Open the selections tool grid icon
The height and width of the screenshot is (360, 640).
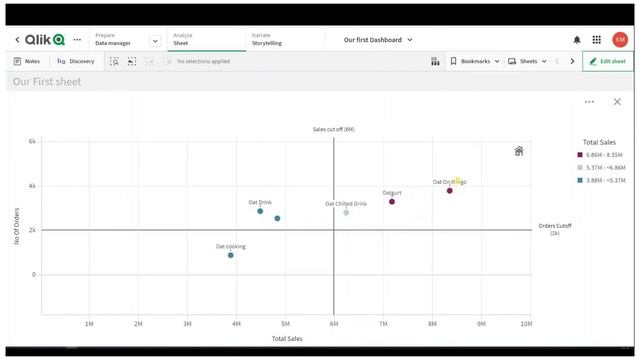point(435,61)
